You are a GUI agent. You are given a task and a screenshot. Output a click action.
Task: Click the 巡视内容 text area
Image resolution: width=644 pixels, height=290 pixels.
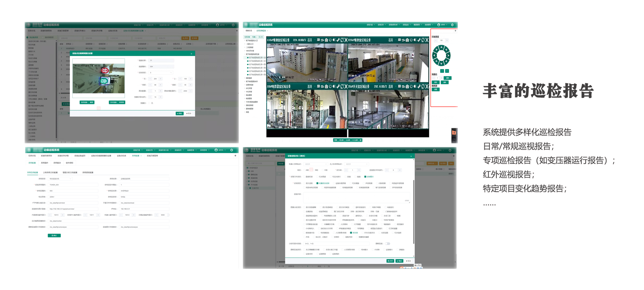click(x=357, y=197)
